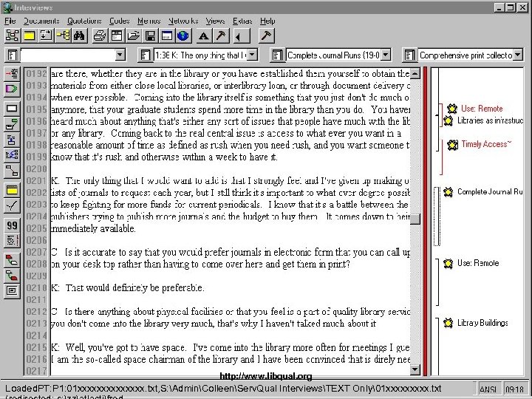Click the scroll down arrow of text pane
Image resolution: width=532 pixels, height=399 pixels.
[x=415, y=369]
